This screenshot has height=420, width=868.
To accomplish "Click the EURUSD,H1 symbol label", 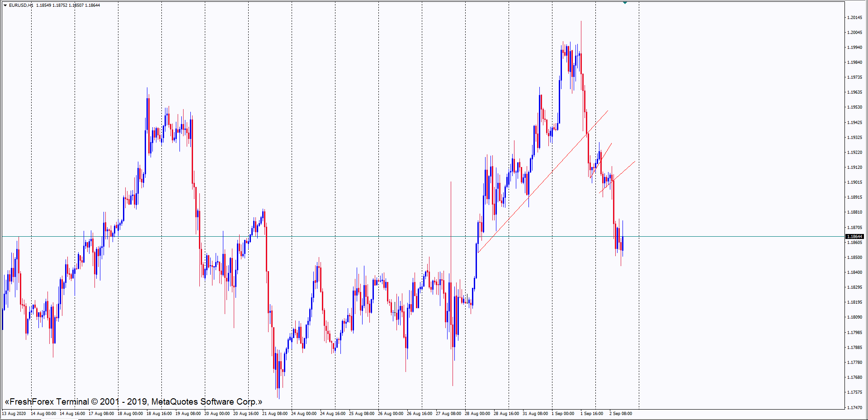I will (21, 5).
